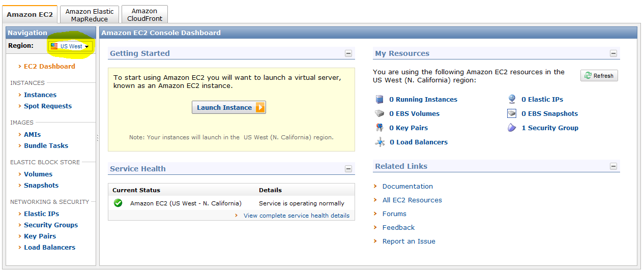The image size is (644, 272).
Task: Open the Documentation link
Action: (x=407, y=187)
